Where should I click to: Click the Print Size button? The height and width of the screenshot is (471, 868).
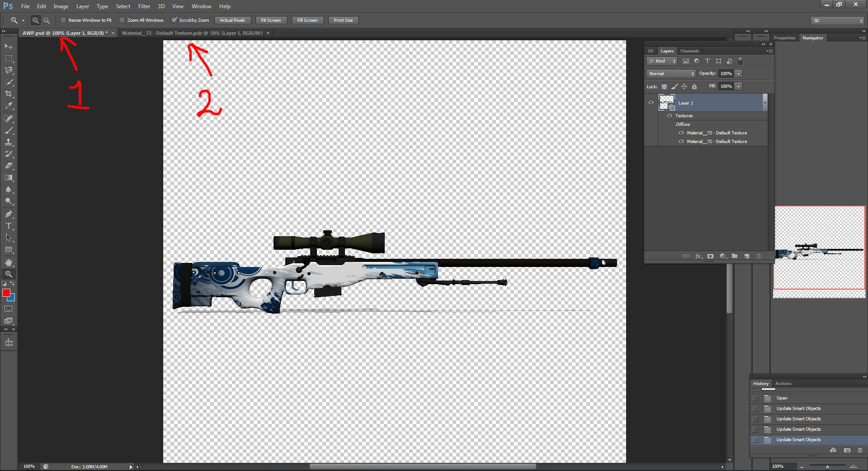pyautogui.click(x=344, y=20)
